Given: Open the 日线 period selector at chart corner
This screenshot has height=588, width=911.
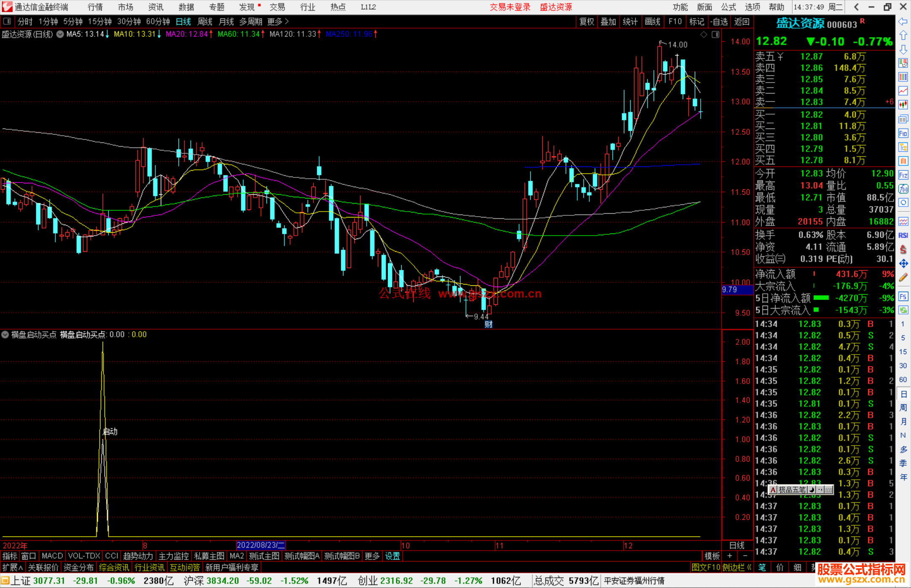Looking at the screenshot, I should click(737, 545).
